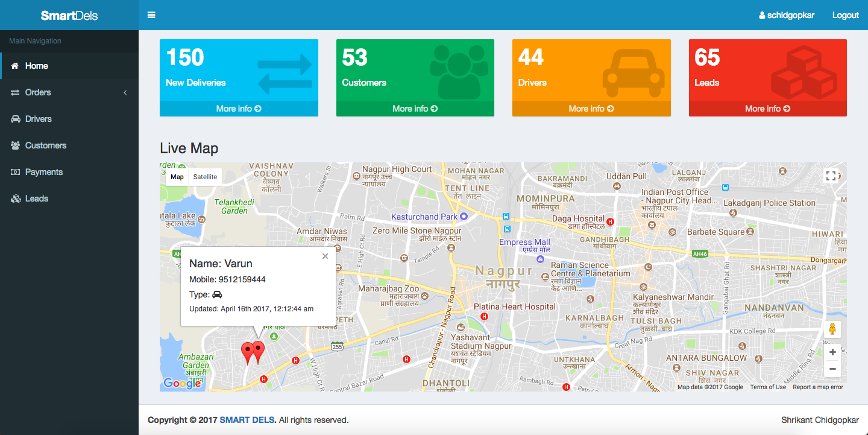Viewport: 868px width, 435px height.
Task: Click Empress Mall shopping marker
Action: click(540, 259)
